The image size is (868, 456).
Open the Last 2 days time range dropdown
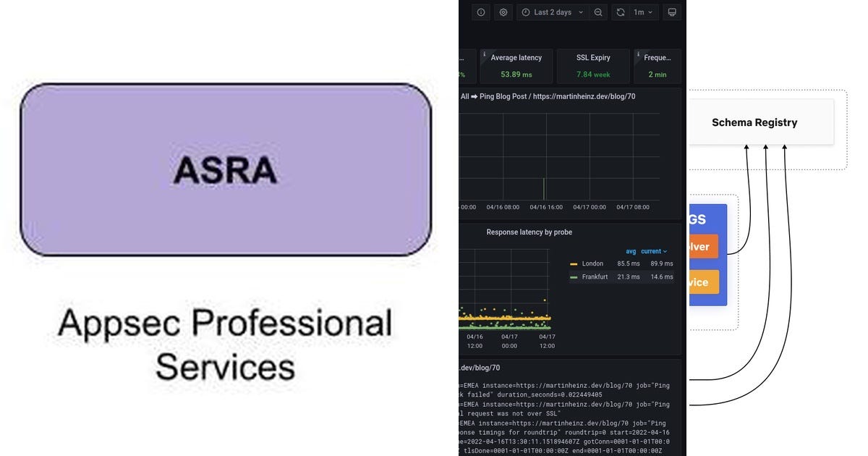[x=552, y=12]
